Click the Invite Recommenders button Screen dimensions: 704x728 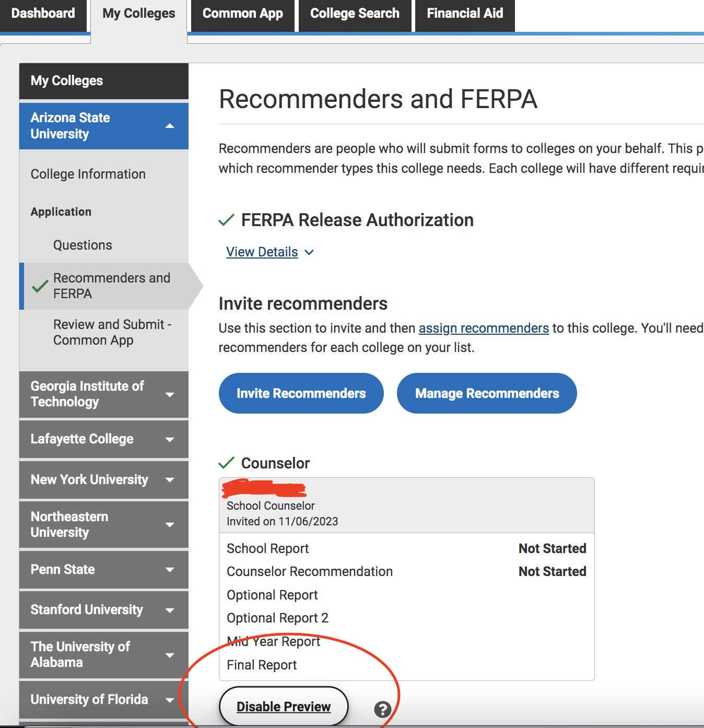[301, 393]
